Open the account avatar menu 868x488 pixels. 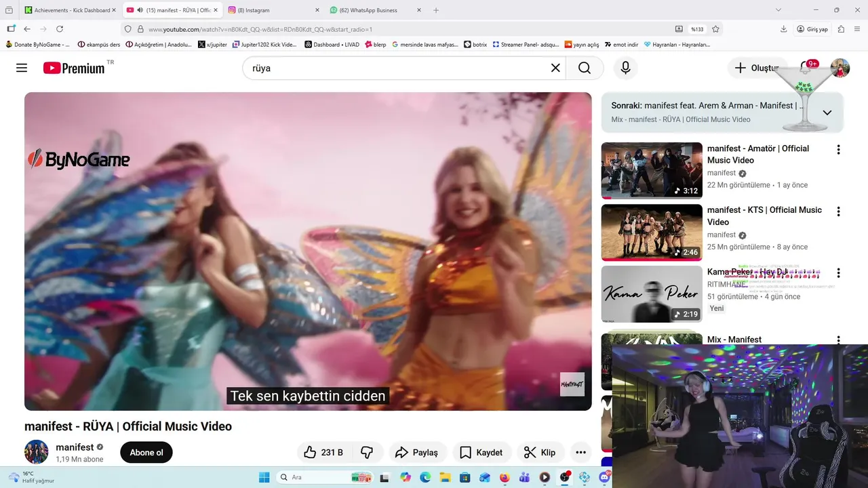[x=840, y=68]
